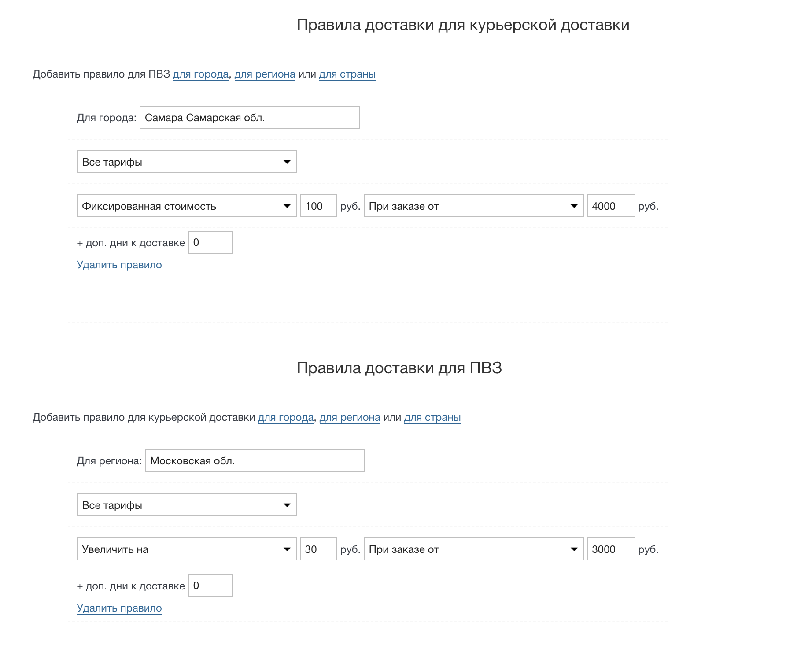Click 'для региона' link in the курьерской доставки line
This screenshot has width=812, height=645.
350,418
